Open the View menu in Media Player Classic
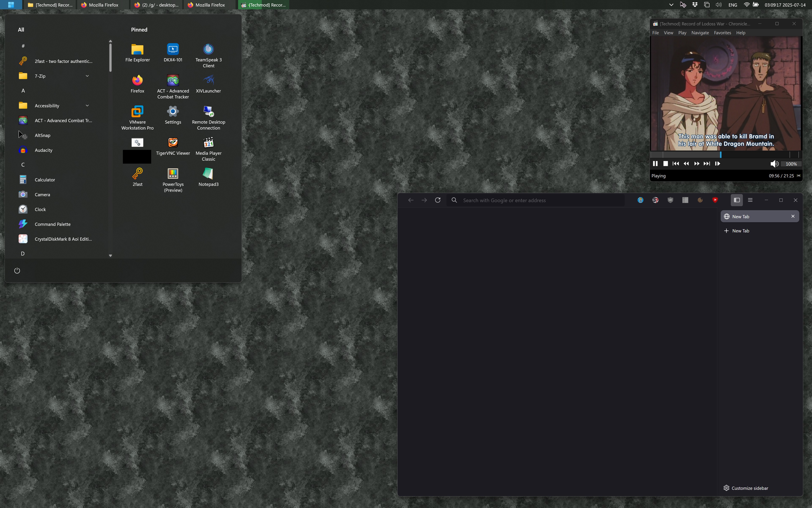The height and width of the screenshot is (508, 812). 668,33
